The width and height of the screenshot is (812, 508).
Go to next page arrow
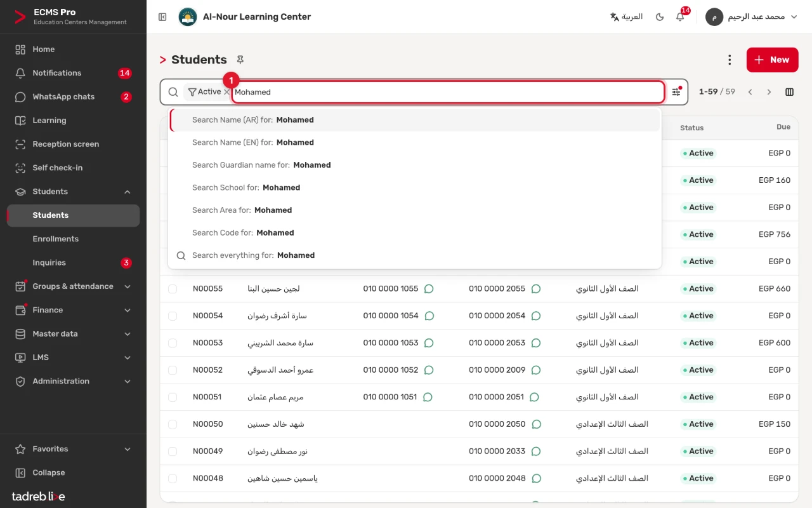[769, 92]
